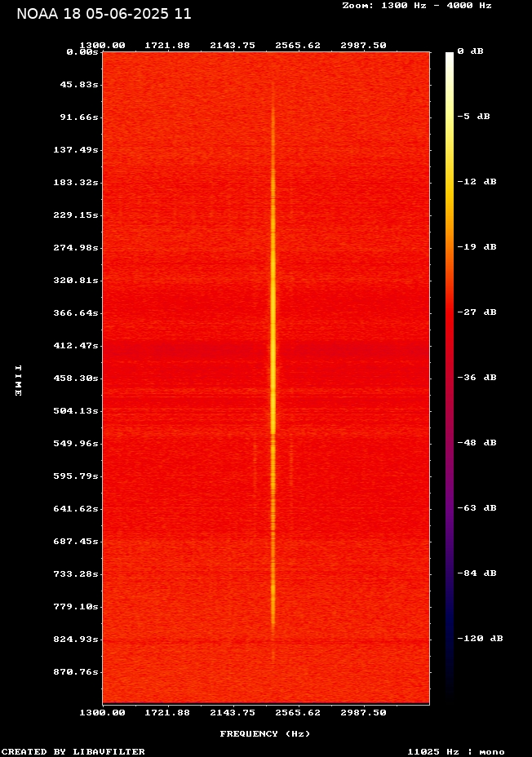532x757 pixels.
Task: Click '1721.88' on the top frequency axis
Action: click(167, 46)
